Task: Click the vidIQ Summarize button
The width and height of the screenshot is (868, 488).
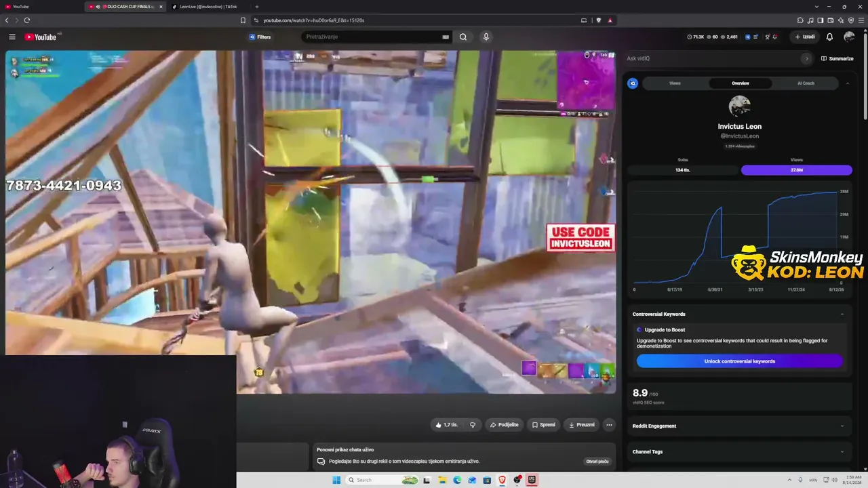Action: point(837,58)
